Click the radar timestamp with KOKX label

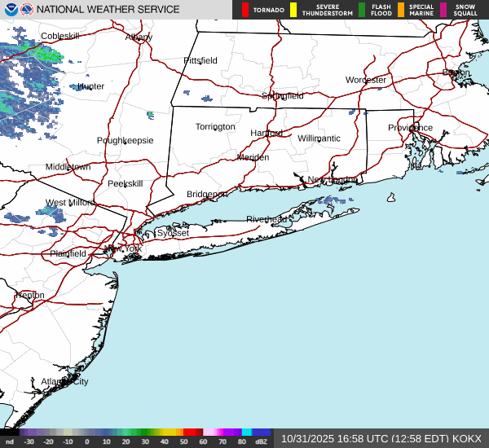click(381, 438)
